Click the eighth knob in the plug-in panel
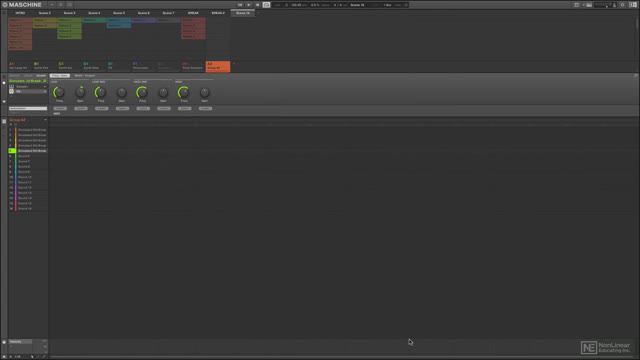This screenshot has width=640, height=360. click(x=204, y=93)
